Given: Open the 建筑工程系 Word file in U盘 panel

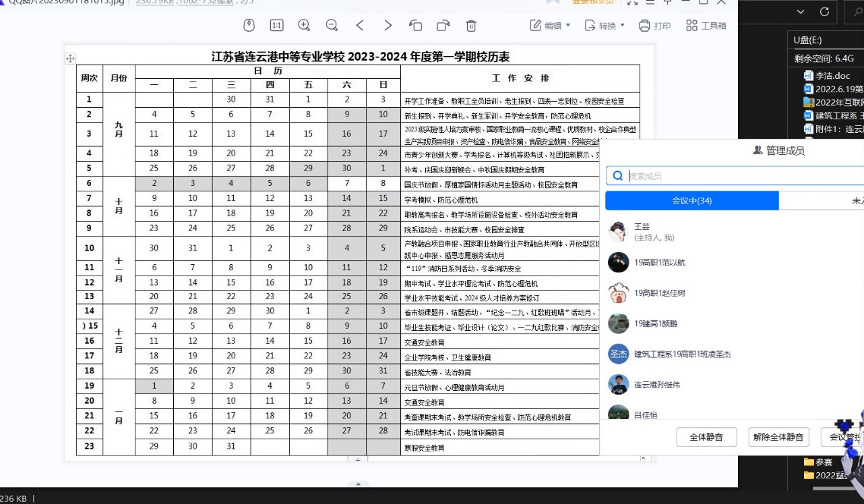Looking at the screenshot, I should 833,116.
